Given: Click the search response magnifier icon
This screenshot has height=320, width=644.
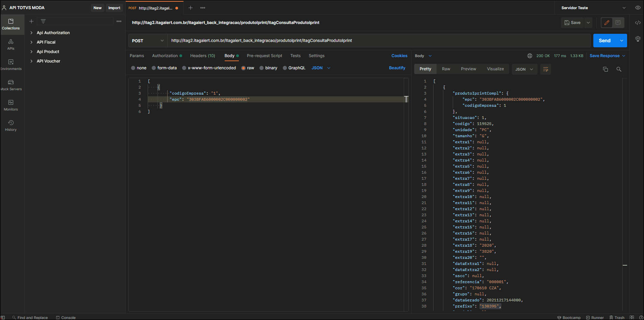Looking at the screenshot, I should [619, 69].
